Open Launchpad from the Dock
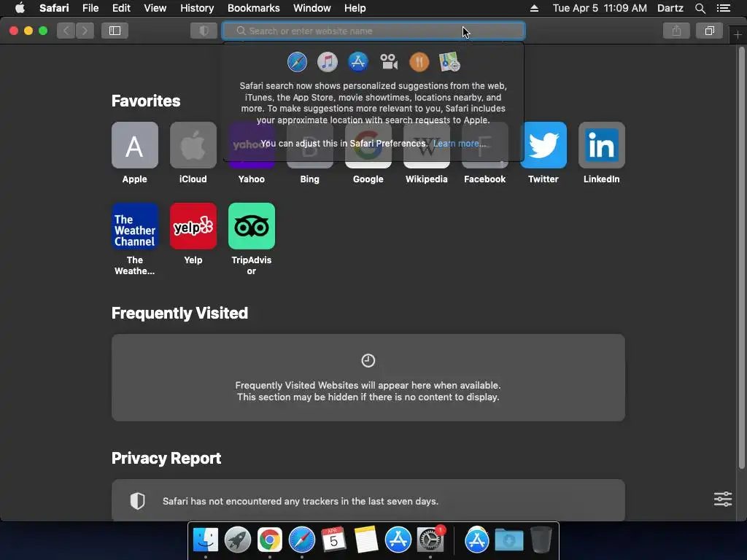 (238, 540)
